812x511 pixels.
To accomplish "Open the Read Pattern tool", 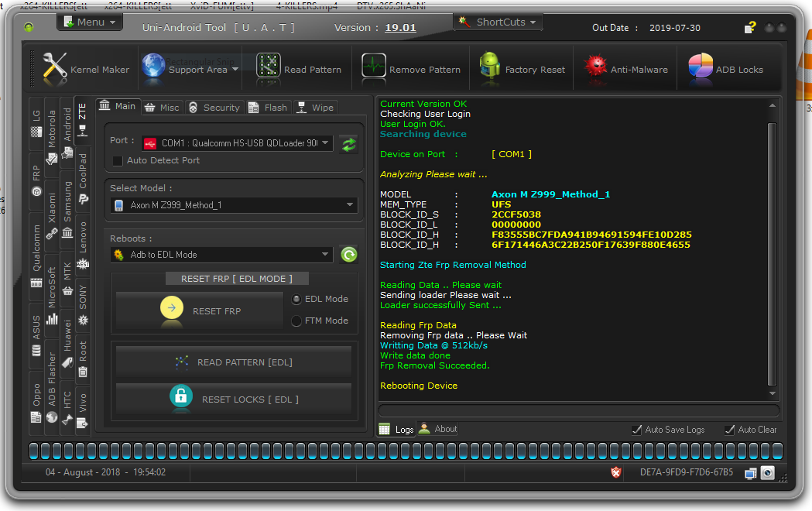I will point(299,69).
